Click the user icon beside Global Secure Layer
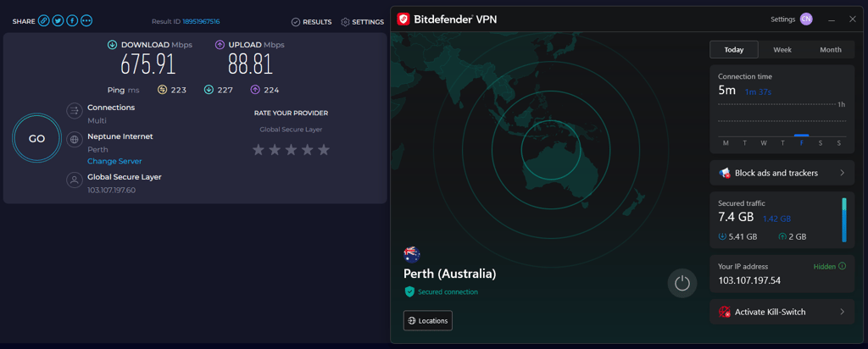Image resolution: width=868 pixels, height=349 pixels. coord(75,180)
